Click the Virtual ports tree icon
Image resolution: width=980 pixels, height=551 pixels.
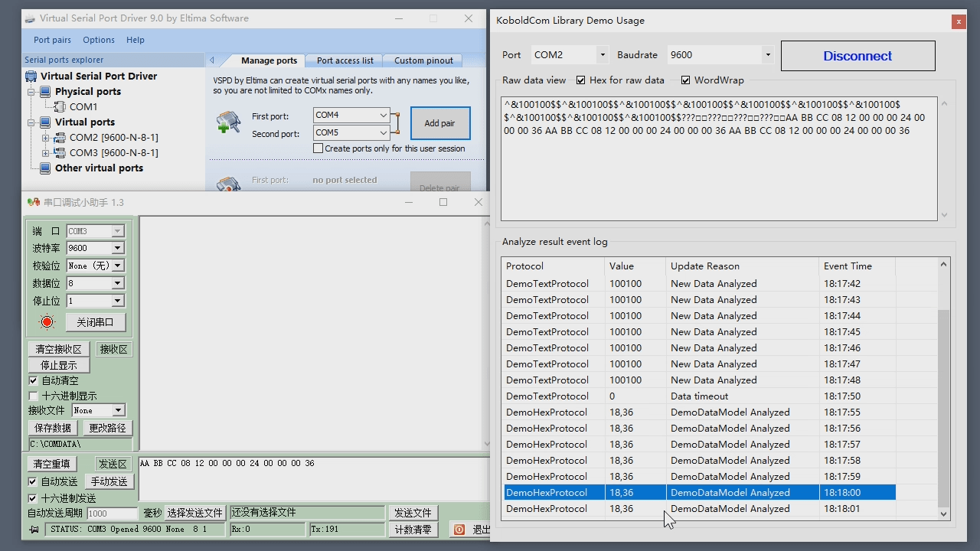(45, 122)
